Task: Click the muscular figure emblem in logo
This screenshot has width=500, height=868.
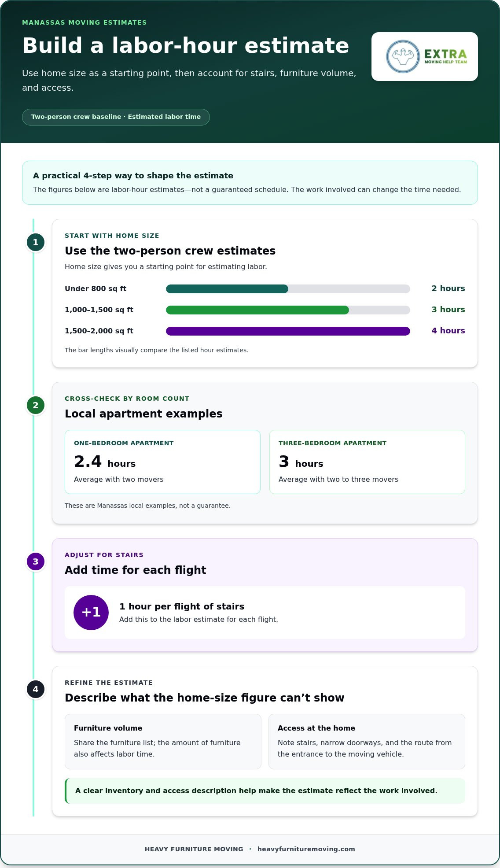Action: (x=403, y=56)
